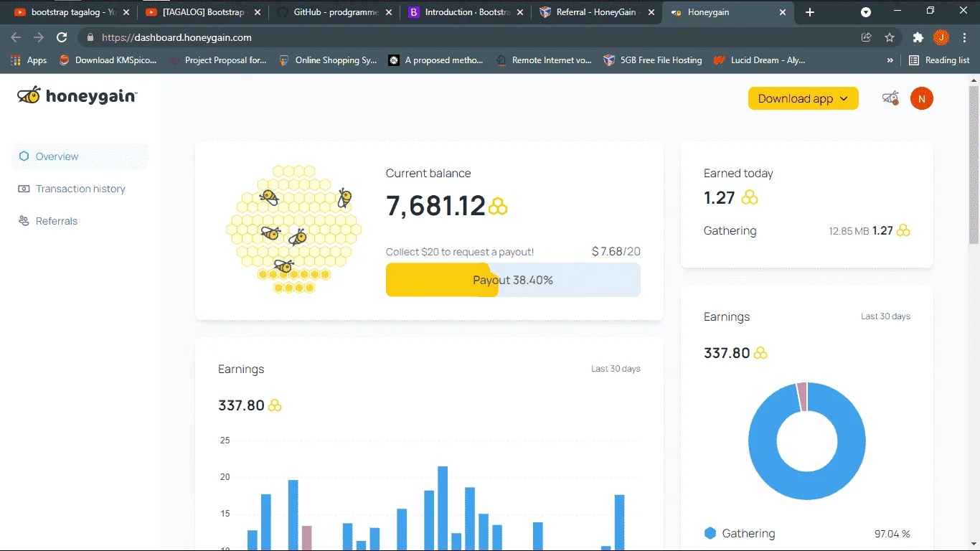
Task: Go back to the previous page
Action: coord(16,37)
